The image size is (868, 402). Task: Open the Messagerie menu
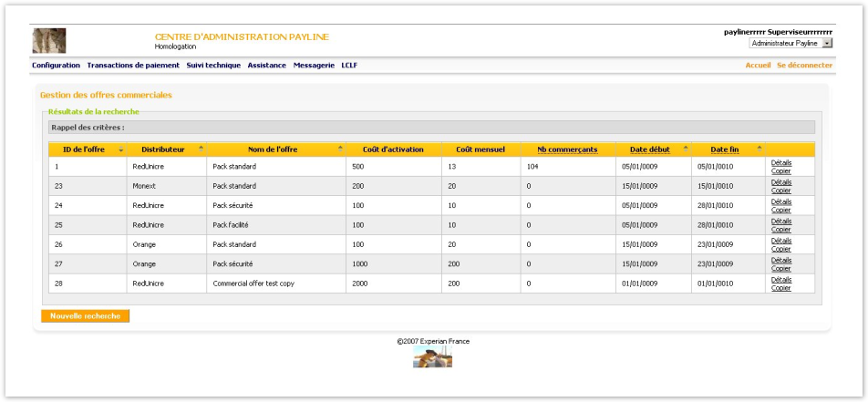[x=314, y=66]
